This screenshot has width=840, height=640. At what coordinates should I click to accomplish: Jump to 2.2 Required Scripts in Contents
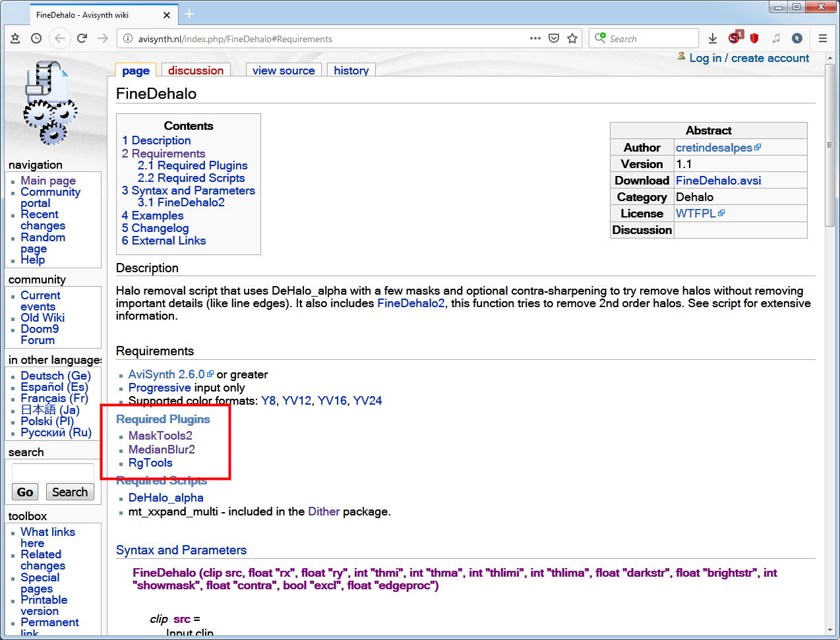click(x=191, y=178)
